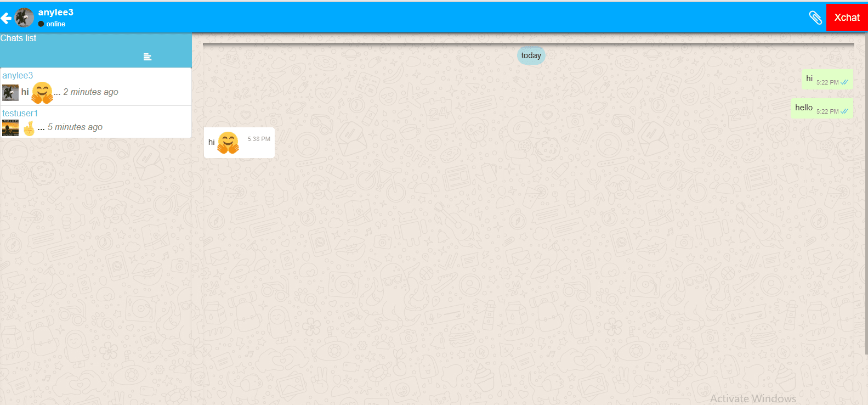Click the back arrow in the header
The image size is (868, 405).
point(6,18)
